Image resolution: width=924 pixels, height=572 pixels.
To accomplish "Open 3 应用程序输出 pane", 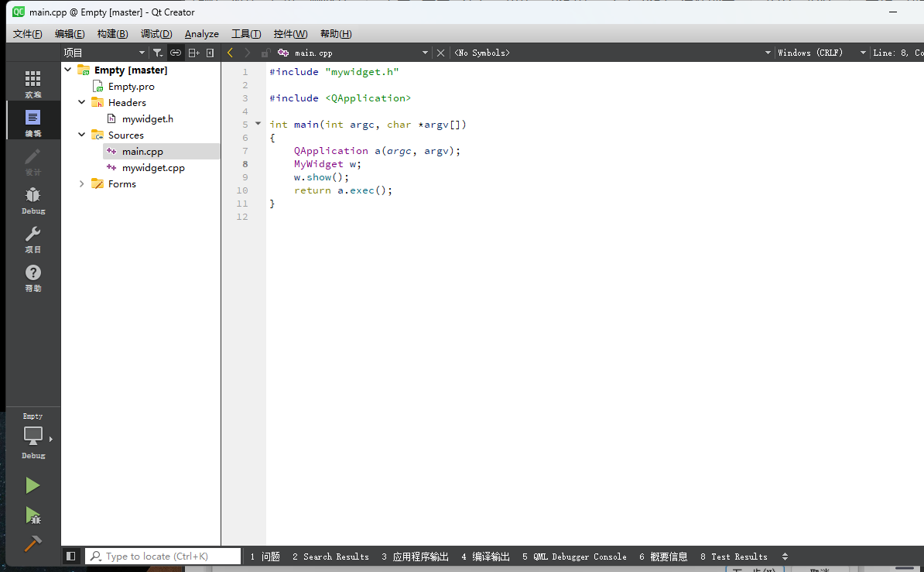I will coord(415,556).
